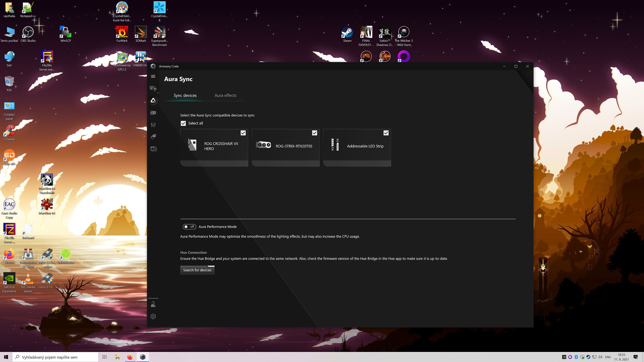Open the Armoury Crate hamburger menu
The width and height of the screenshot is (644, 362).
coord(153,76)
